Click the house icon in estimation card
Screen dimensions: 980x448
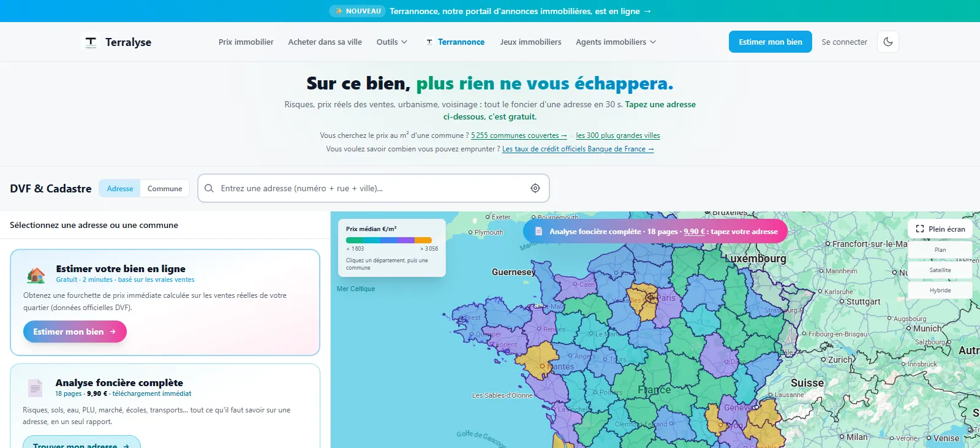(x=36, y=275)
